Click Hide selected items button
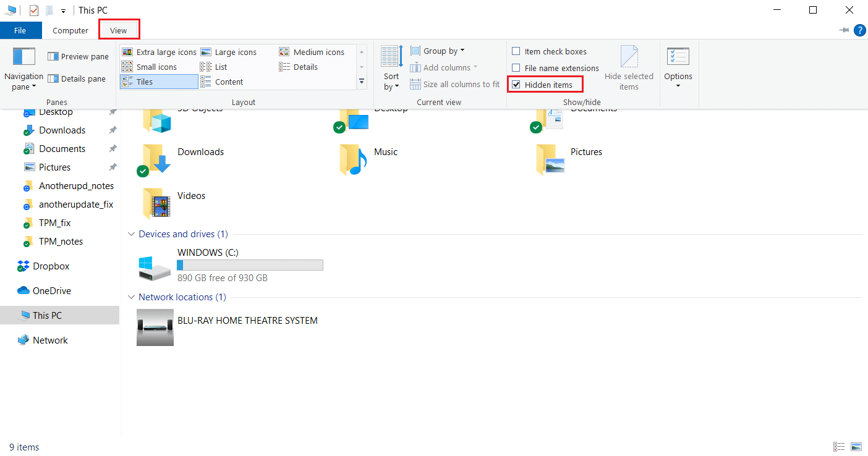This screenshot has height=456, width=868. (629, 68)
